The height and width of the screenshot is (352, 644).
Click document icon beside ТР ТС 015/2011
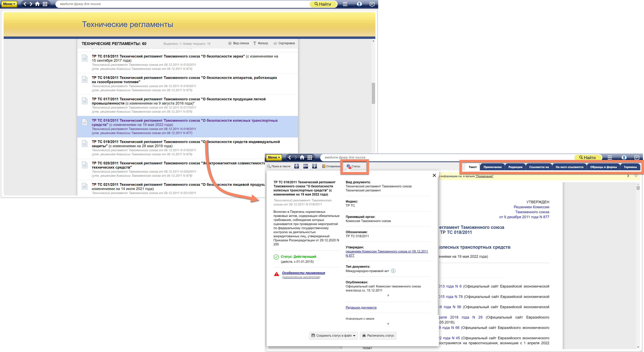85,58
